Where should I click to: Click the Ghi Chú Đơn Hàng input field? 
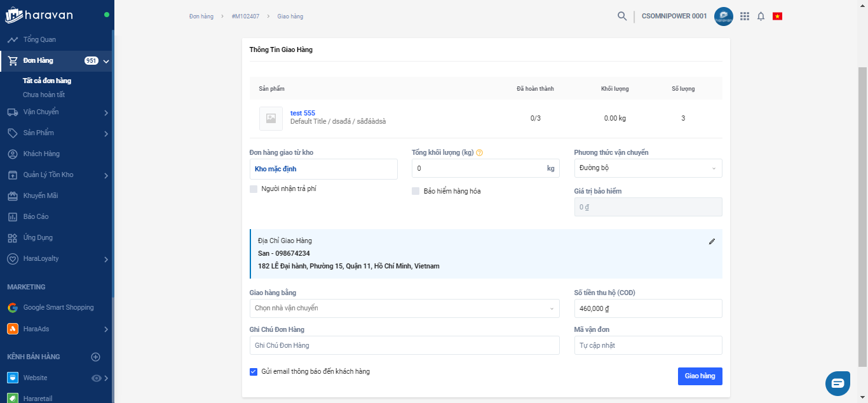point(404,345)
